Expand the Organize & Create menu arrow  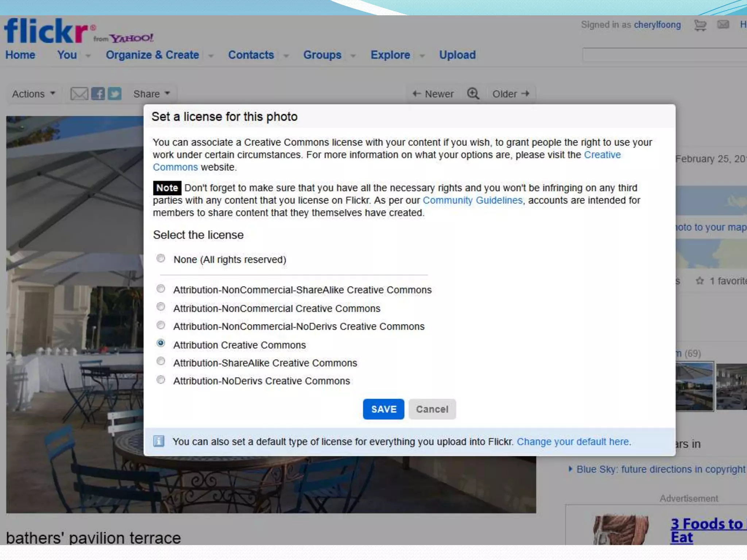(211, 56)
